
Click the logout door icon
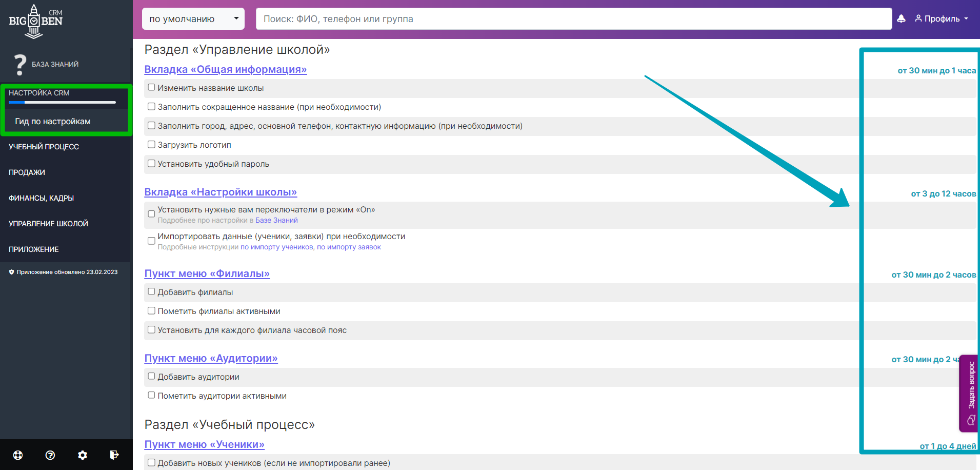[x=114, y=455]
